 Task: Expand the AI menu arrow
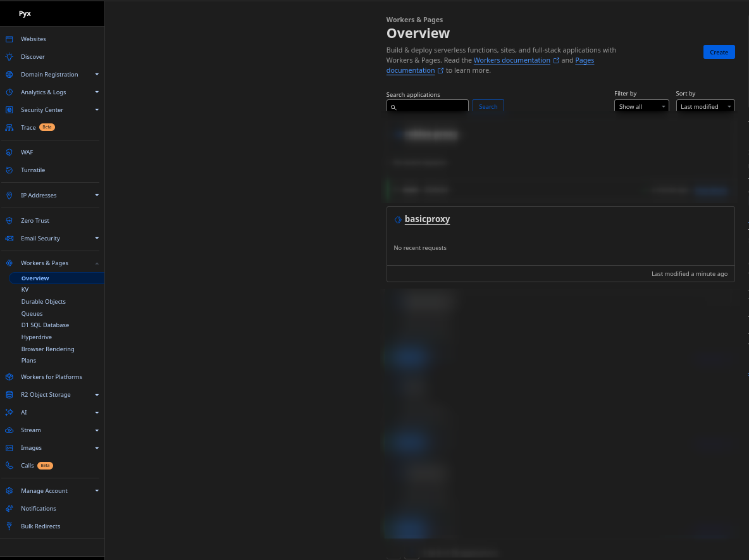click(x=97, y=413)
